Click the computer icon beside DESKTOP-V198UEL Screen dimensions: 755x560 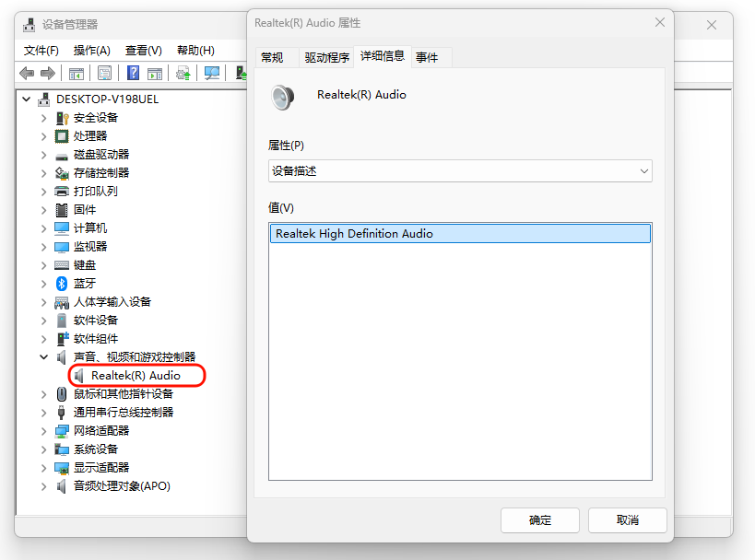tap(44, 99)
